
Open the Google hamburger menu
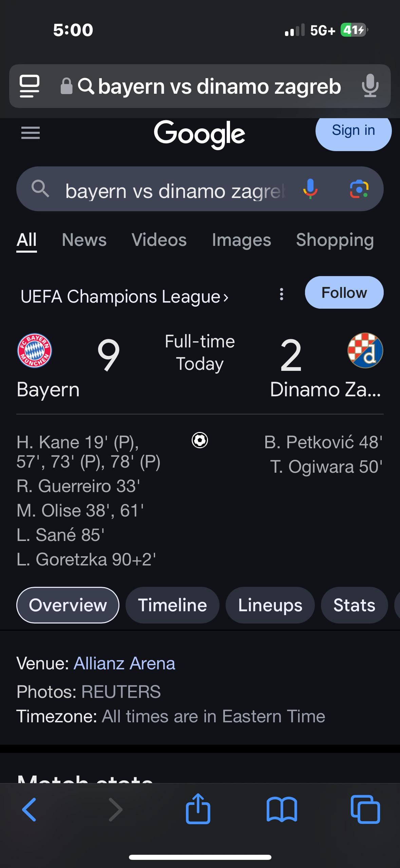[31, 133]
